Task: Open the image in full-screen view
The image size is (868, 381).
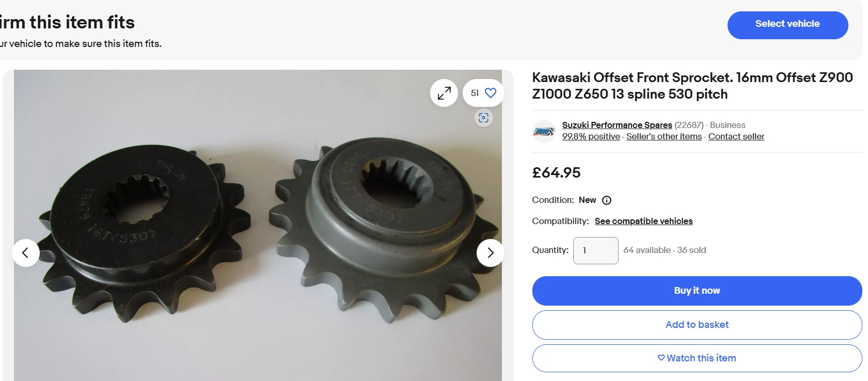Action: (x=444, y=93)
